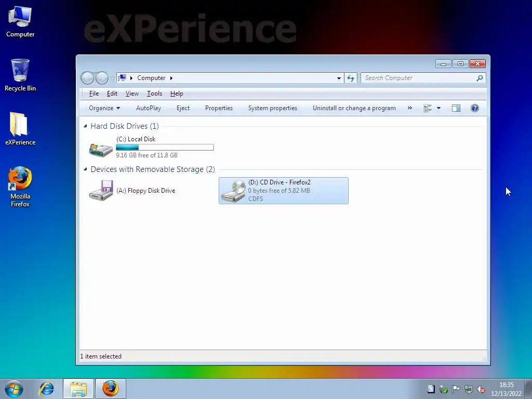Screen dimensions: 532x399
Task: Open the Windows Start menu
Action: [x=14, y=389]
